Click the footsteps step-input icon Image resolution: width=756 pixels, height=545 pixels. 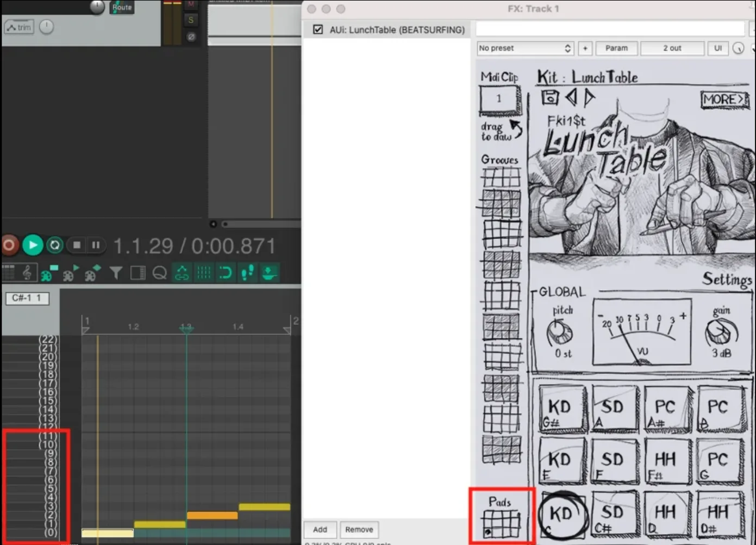[x=247, y=272]
